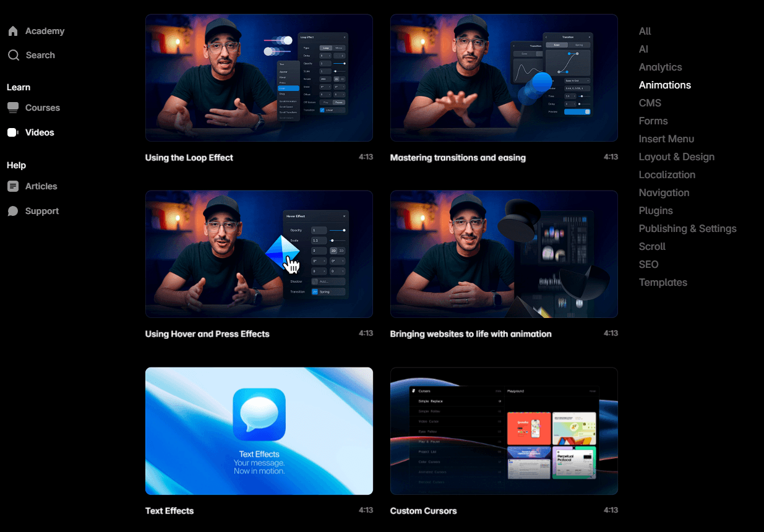The height and width of the screenshot is (532, 764).
Task: Filter videos by Localization
Action: click(667, 174)
